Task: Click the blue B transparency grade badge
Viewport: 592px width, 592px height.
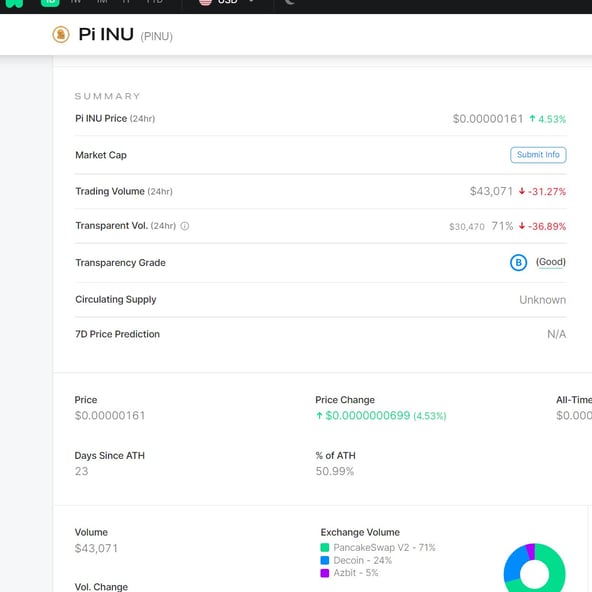Action: pos(518,262)
